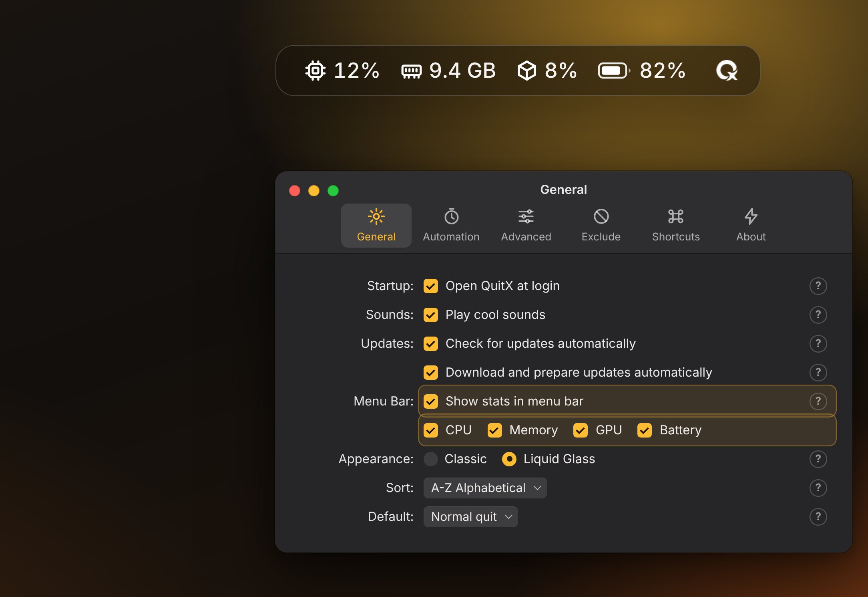
Task: Toggle Check for updates automatically
Action: pos(431,344)
